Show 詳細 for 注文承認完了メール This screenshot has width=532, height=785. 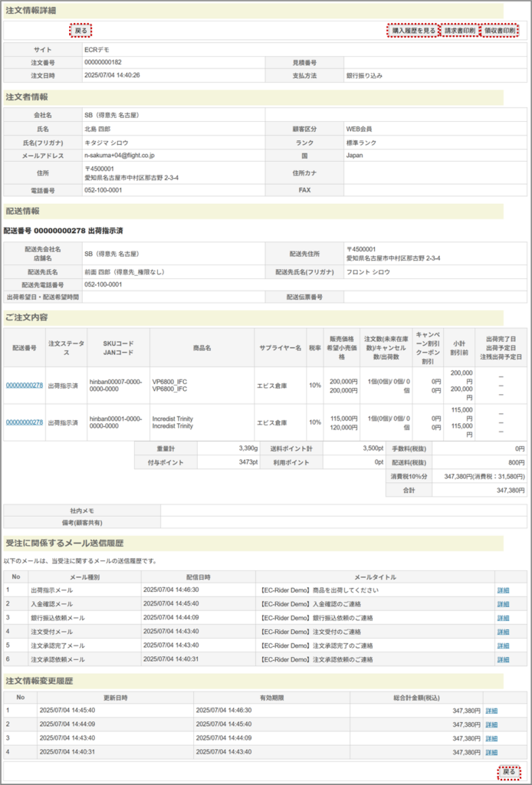503,645
